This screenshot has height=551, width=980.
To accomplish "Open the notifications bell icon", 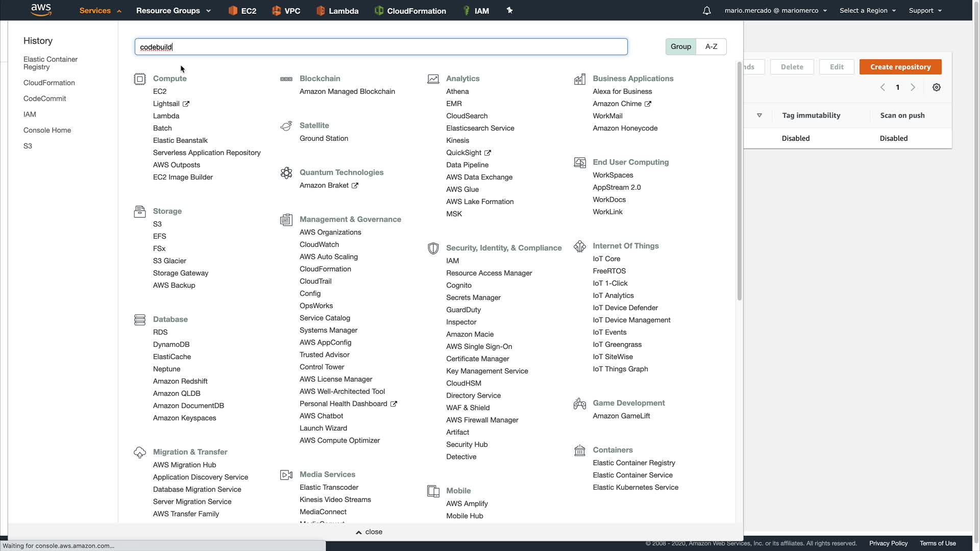I will (x=707, y=11).
